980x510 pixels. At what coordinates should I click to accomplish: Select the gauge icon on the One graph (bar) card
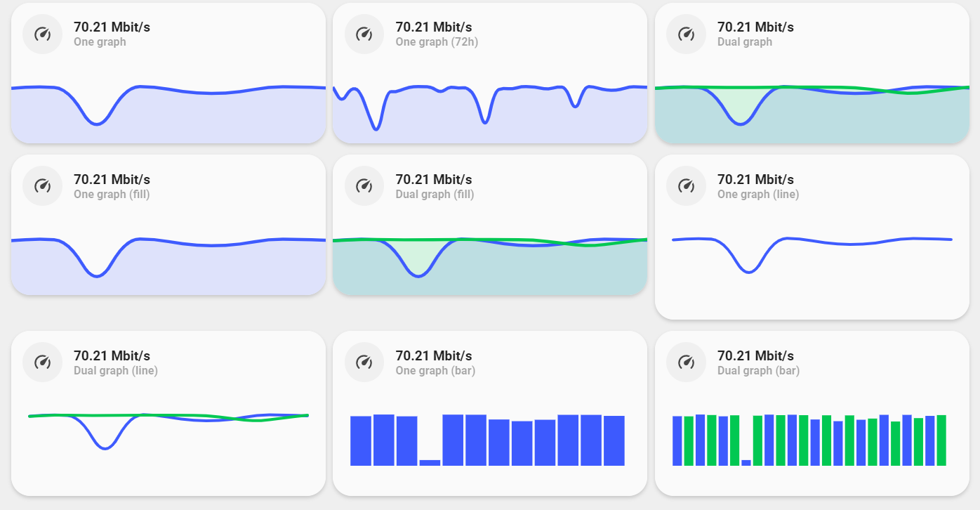[364, 362]
